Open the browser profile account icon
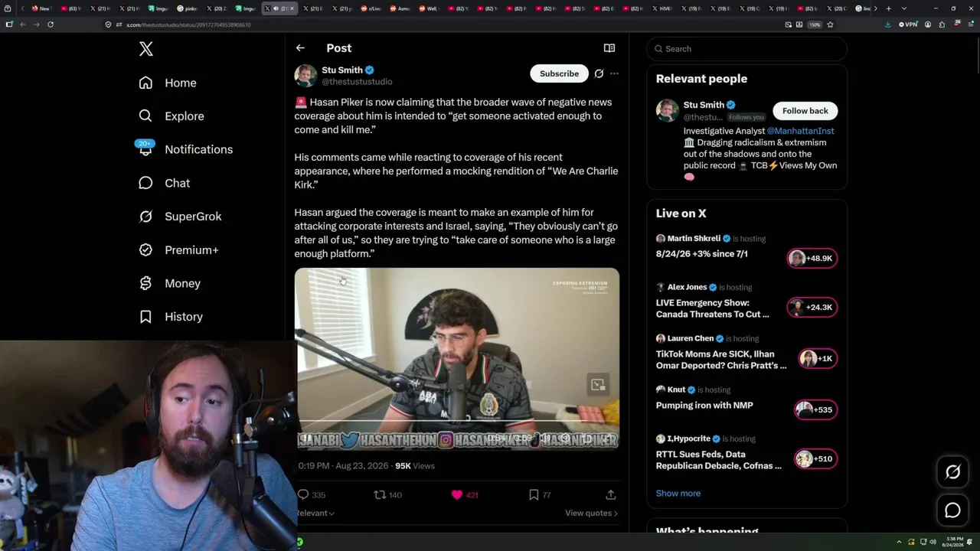Screen dimensions: 980x551 [928, 24]
